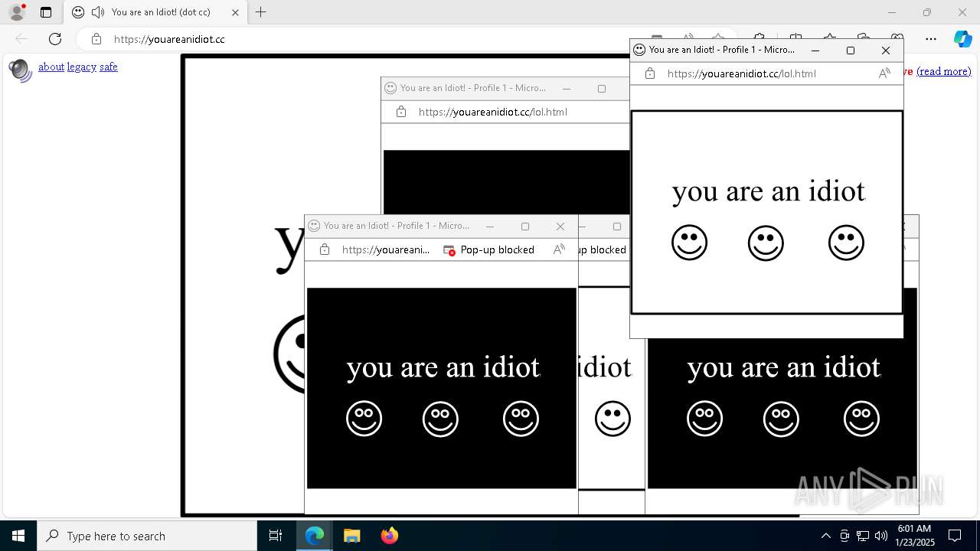
Task: Click the speaker image beside the about link
Action: click(x=21, y=70)
